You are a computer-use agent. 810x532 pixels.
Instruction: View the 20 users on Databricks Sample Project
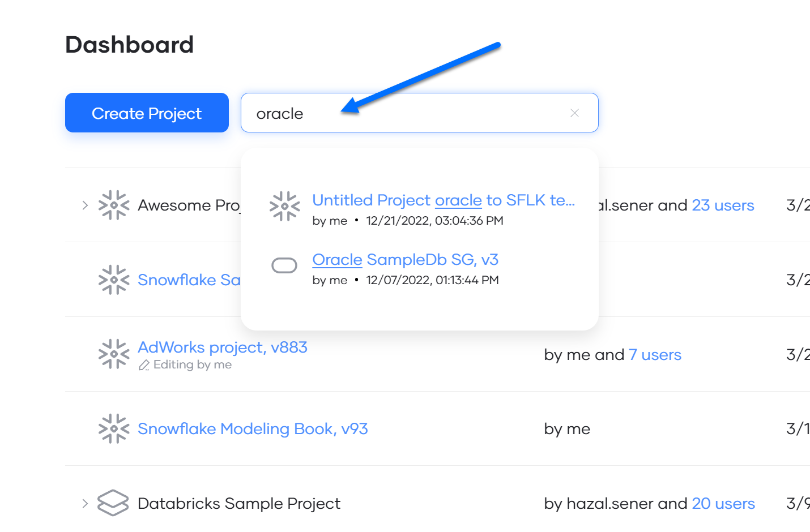[723, 503]
